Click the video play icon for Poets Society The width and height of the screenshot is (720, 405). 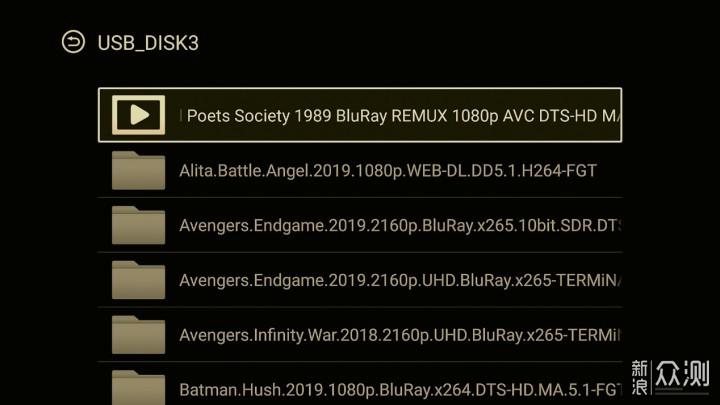coord(138,115)
